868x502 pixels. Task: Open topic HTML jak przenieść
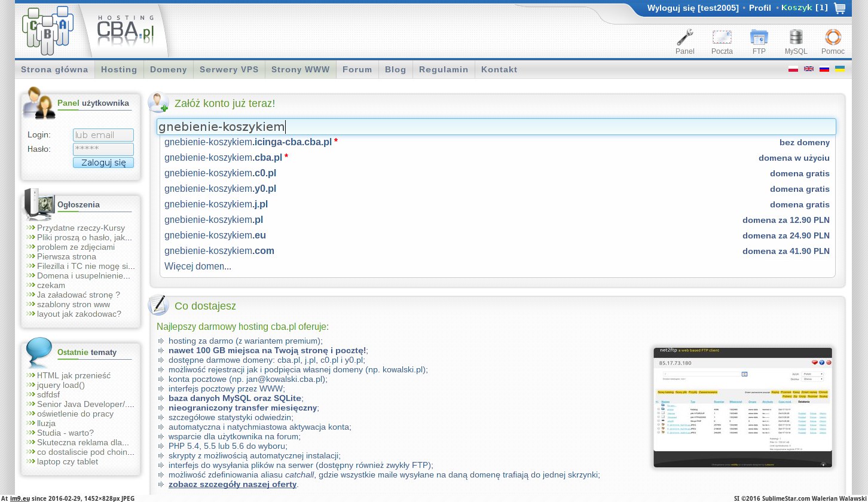pos(74,375)
